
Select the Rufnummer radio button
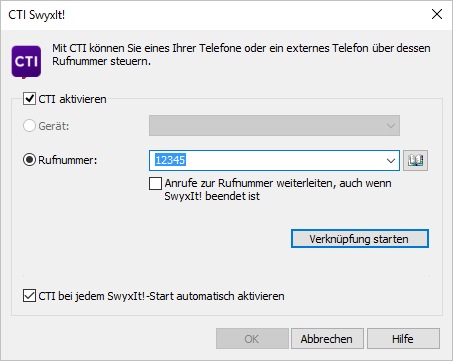pyautogui.click(x=29, y=160)
